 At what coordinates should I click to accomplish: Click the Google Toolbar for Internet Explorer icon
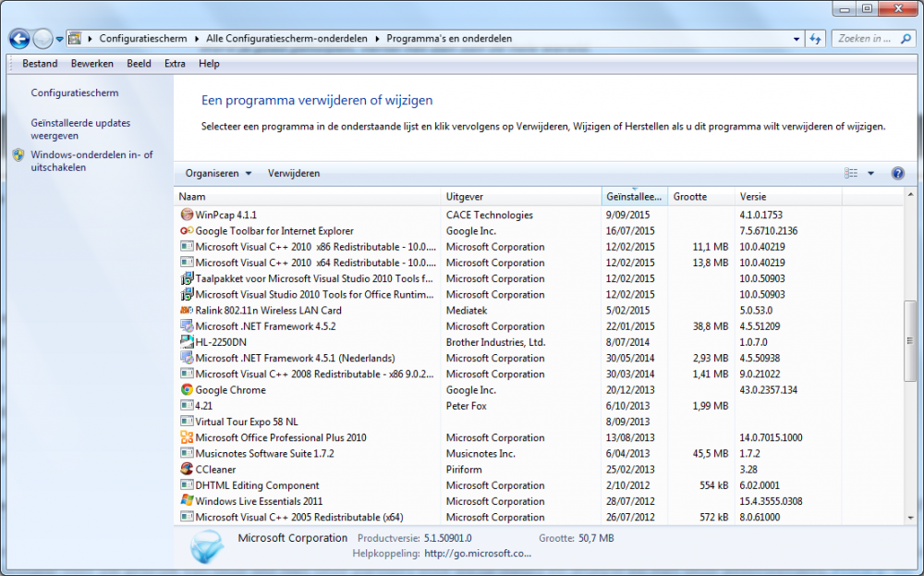(187, 231)
